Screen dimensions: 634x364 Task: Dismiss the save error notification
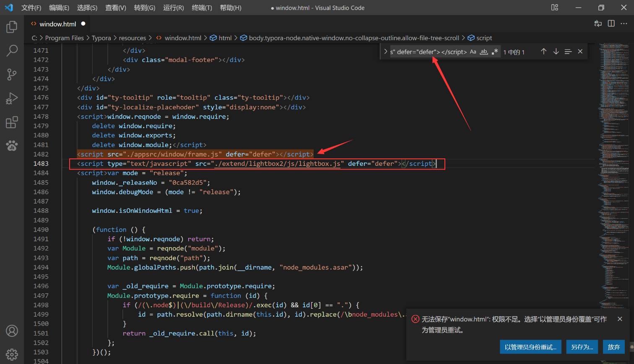(620, 319)
